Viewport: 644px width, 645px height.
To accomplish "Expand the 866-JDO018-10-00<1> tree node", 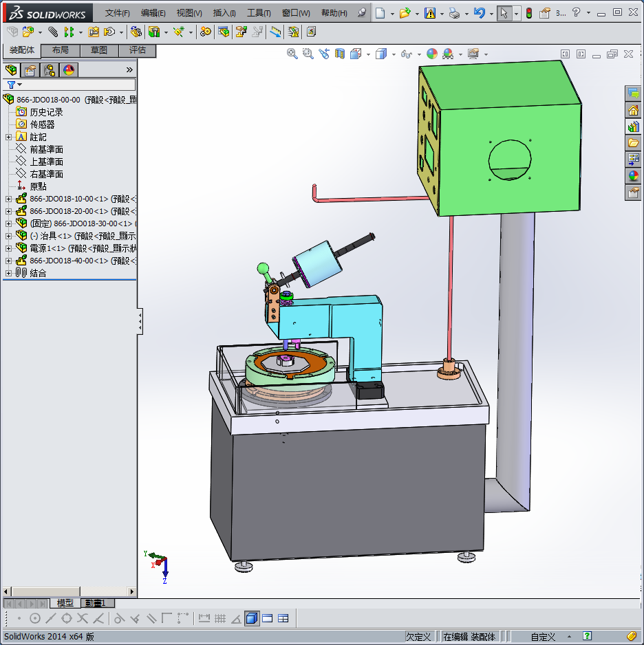I will pos(8,199).
